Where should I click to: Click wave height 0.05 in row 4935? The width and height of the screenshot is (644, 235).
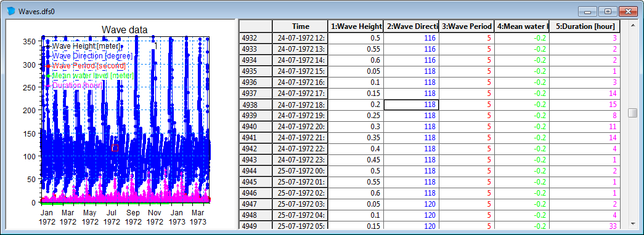[356, 71]
